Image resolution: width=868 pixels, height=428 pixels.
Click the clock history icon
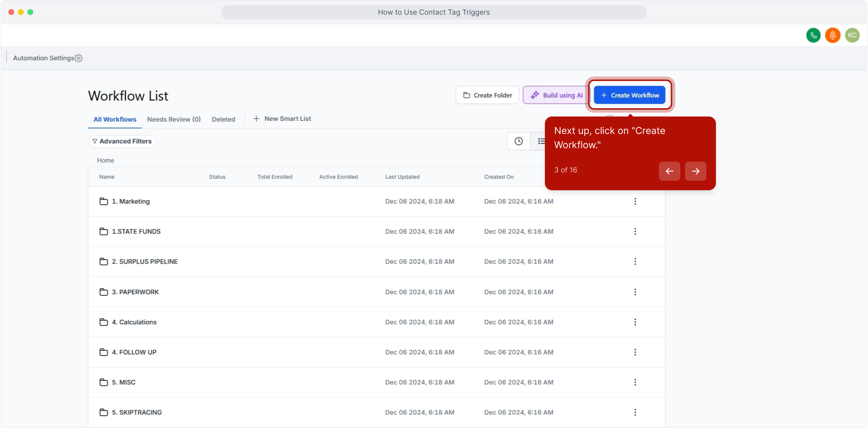[x=518, y=141]
